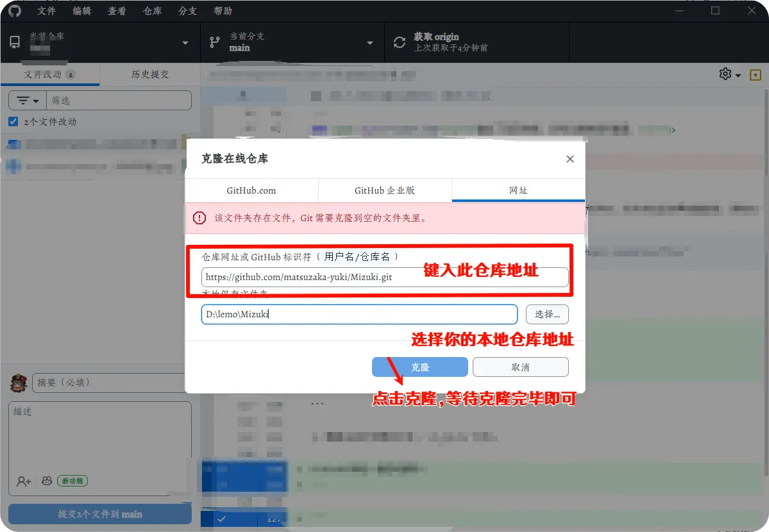
Task: Click the 描述 description text area
Action: (x=100, y=436)
